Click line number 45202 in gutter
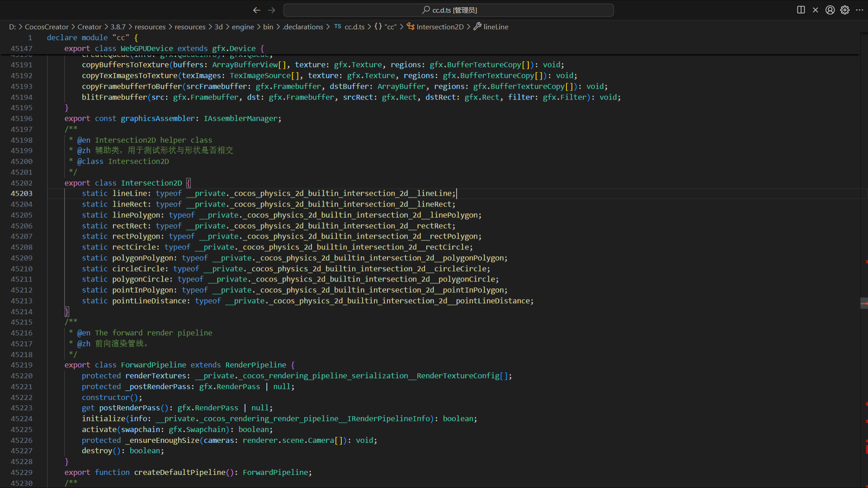The height and width of the screenshot is (488, 868). 22,183
